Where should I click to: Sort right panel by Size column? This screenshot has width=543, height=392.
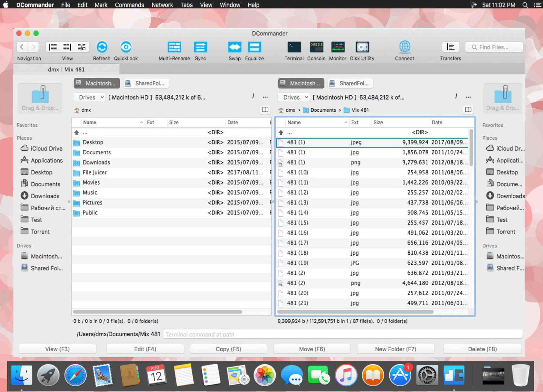(x=400, y=122)
